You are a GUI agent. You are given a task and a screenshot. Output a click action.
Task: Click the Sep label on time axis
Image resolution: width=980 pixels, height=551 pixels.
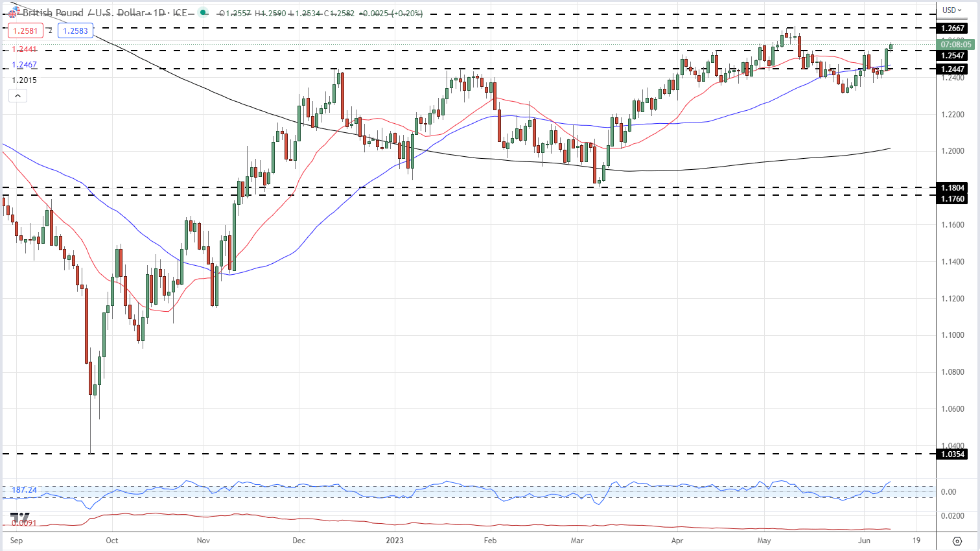click(17, 541)
